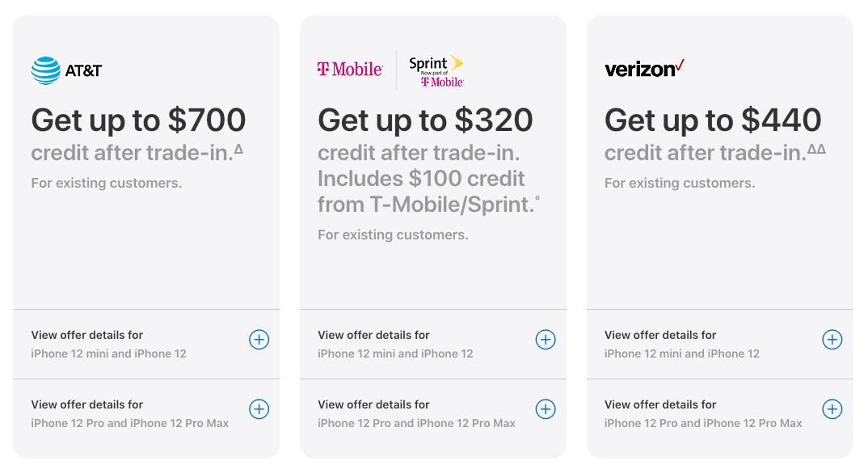Expand T-Mobile iPhone 12 mini offer plus icon

(546, 340)
